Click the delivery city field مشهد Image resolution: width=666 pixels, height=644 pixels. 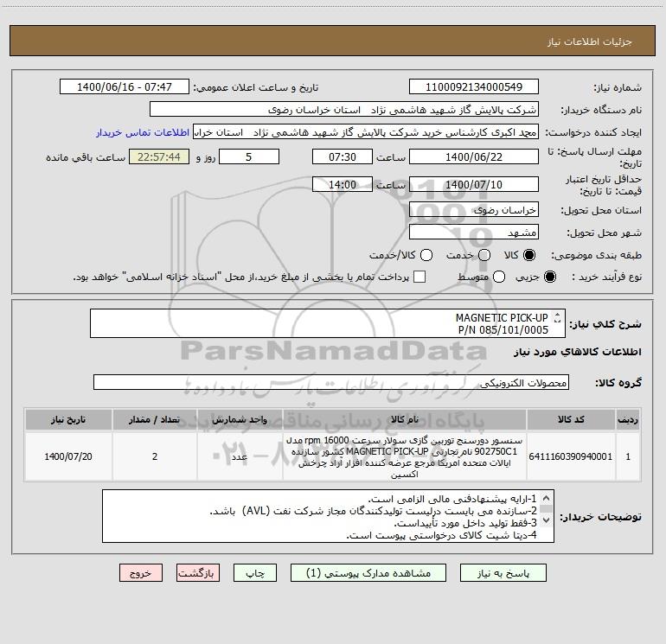pyautogui.click(x=474, y=232)
